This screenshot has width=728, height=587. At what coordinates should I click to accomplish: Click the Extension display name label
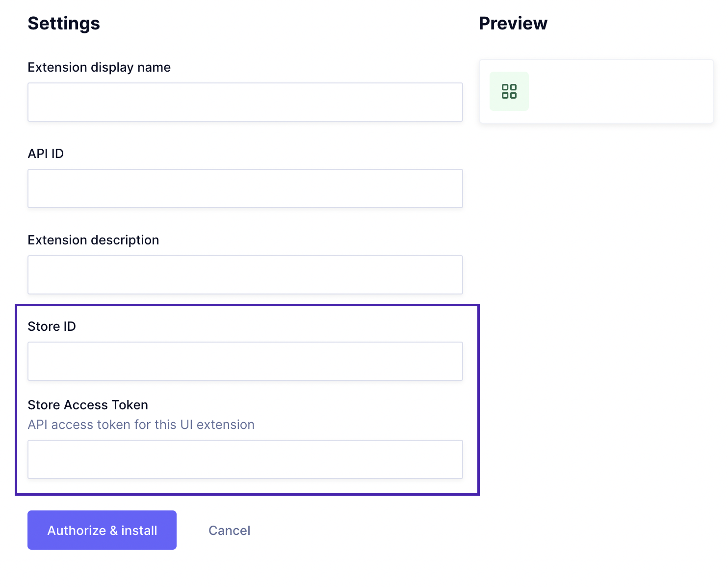(99, 67)
